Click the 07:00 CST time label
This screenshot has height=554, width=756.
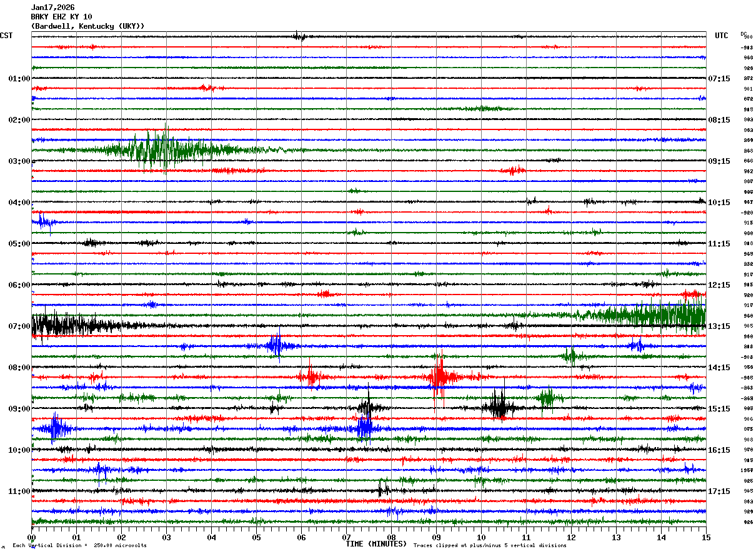(19, 326)
